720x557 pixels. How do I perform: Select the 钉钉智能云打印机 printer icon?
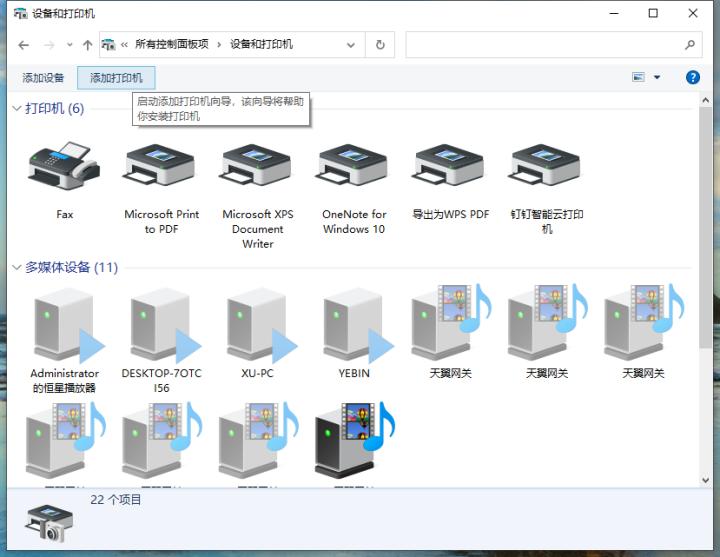pos(546,165)
